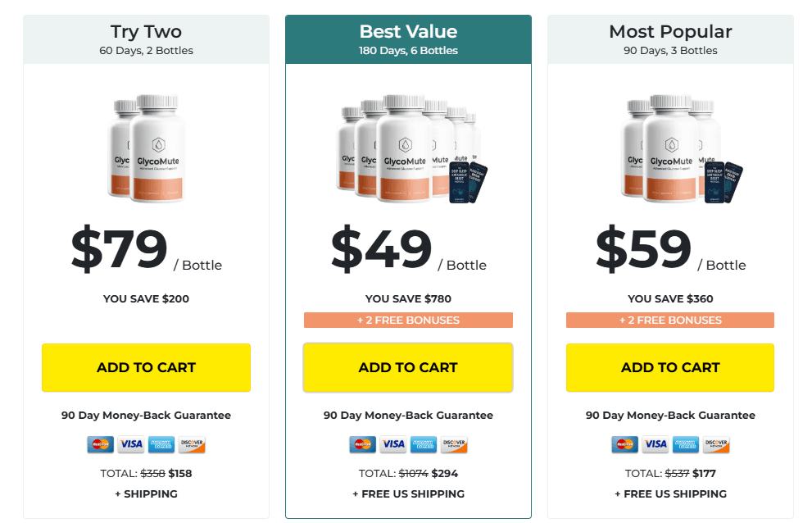
Task: Add the 6-bottle Best Value package to cart
Action: 408,367
